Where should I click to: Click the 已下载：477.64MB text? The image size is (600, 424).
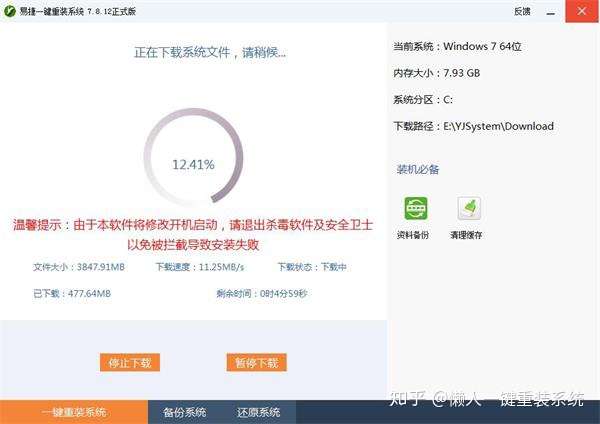(x=72, y=294)
